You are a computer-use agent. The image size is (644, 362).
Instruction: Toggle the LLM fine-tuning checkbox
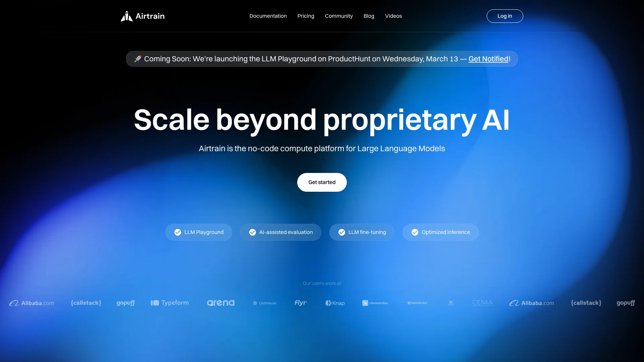point(341,232)
